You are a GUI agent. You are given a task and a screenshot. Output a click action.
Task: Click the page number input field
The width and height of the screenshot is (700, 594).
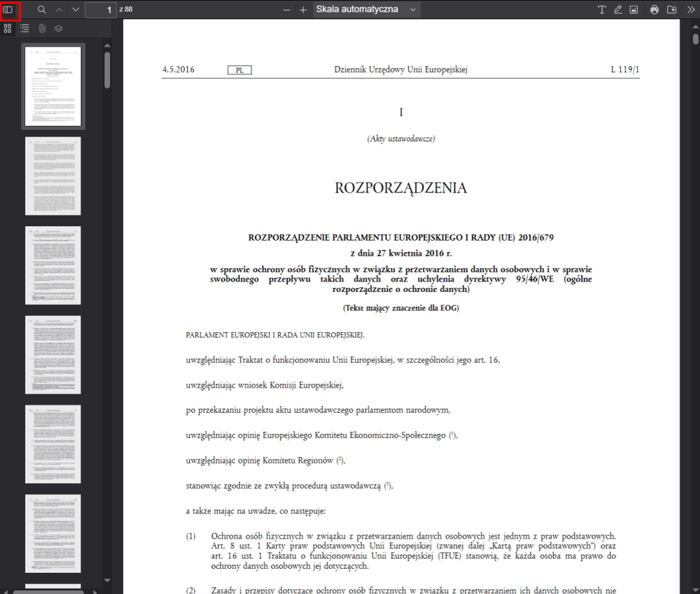[x=100, y=10]
